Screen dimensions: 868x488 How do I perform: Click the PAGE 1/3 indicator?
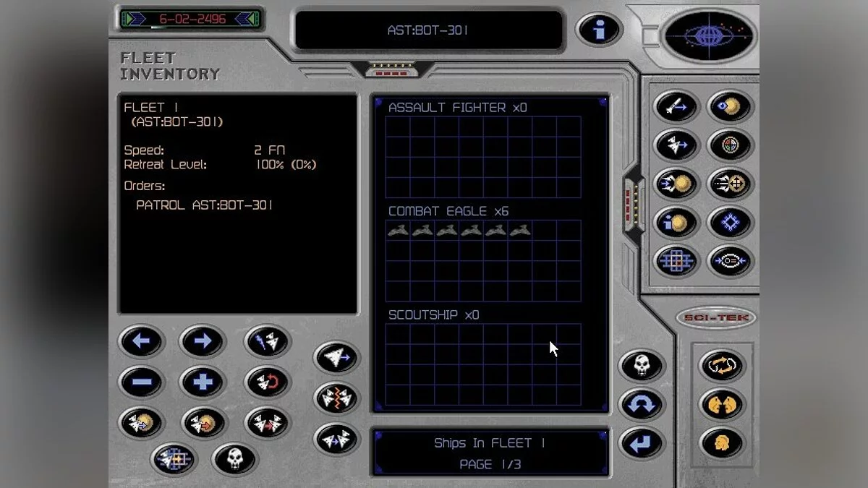tap(490, 464)
